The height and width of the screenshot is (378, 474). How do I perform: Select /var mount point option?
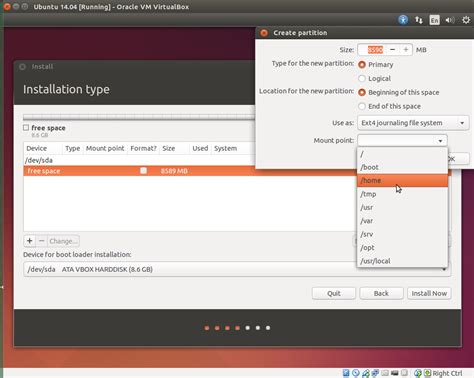[402, 221]
